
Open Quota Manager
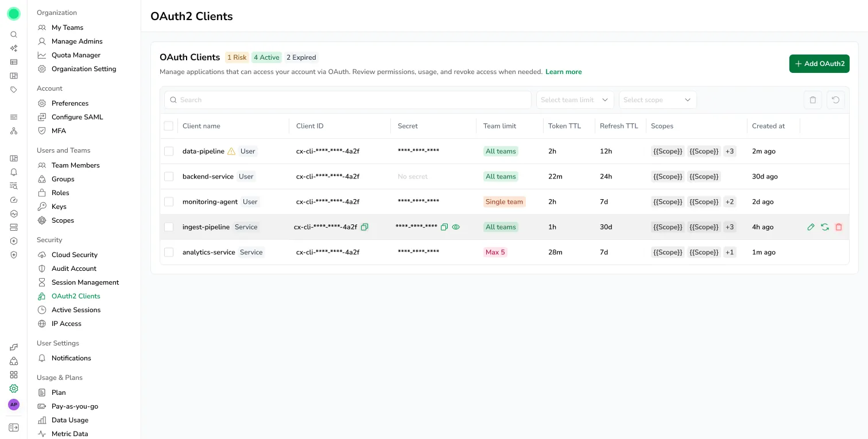click(76, 55)
